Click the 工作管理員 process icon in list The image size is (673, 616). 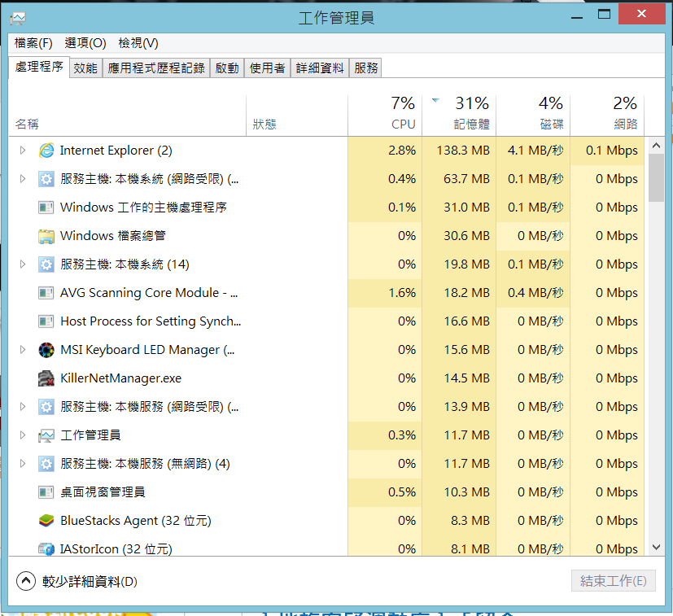tap(46, 435)
